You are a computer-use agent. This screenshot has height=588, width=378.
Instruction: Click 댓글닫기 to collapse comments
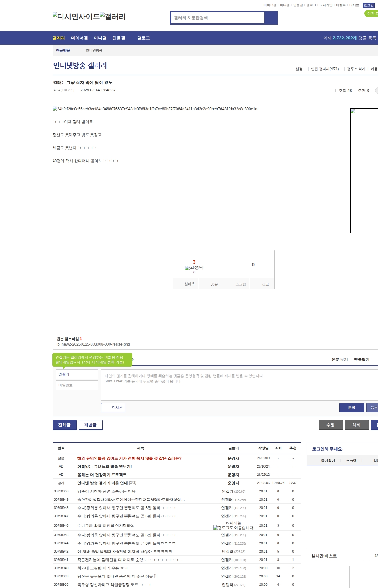[362, 360]
